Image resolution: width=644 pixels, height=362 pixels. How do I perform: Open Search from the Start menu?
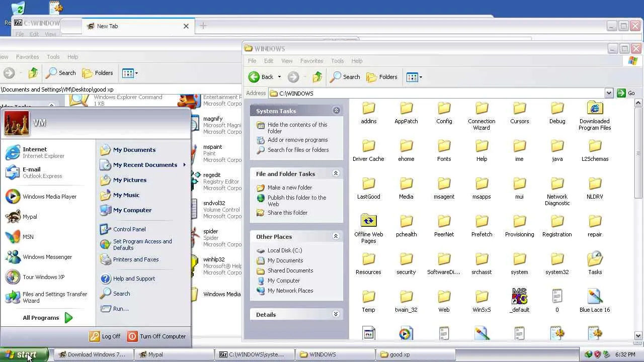[x=116, y=294]
